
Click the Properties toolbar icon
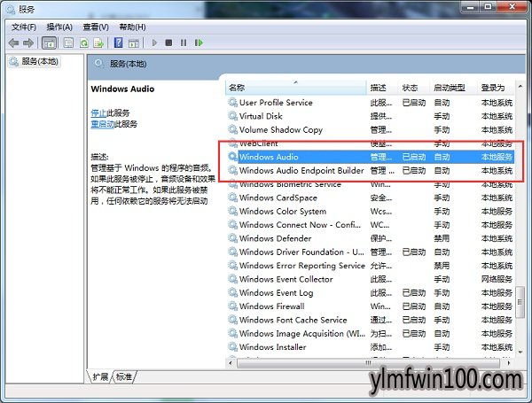coord(68,43)
